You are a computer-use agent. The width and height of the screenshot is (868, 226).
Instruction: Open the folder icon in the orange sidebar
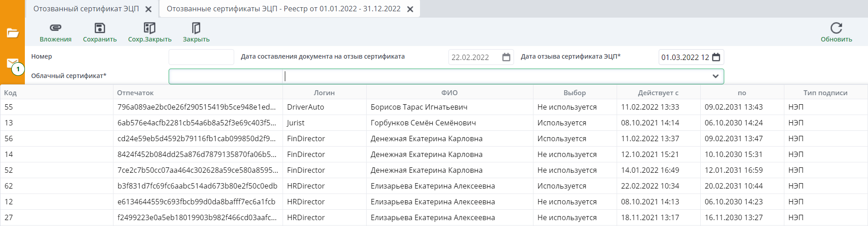13,33
